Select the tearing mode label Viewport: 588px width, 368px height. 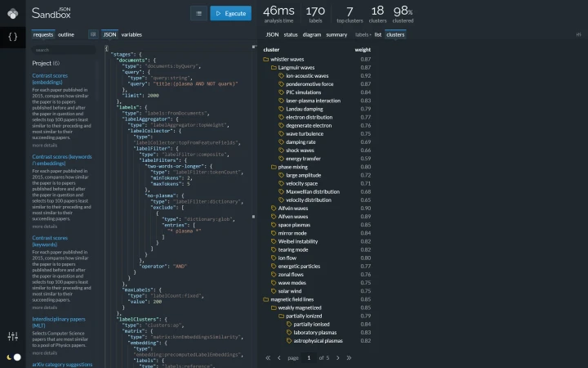[x=293, y=249]
